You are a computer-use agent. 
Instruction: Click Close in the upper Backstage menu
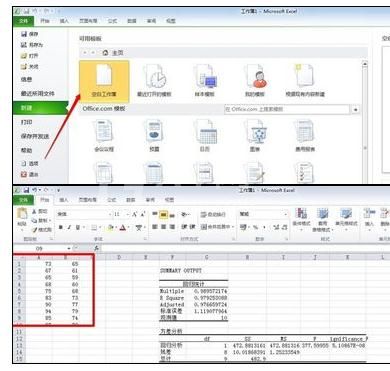click(30, 67)
